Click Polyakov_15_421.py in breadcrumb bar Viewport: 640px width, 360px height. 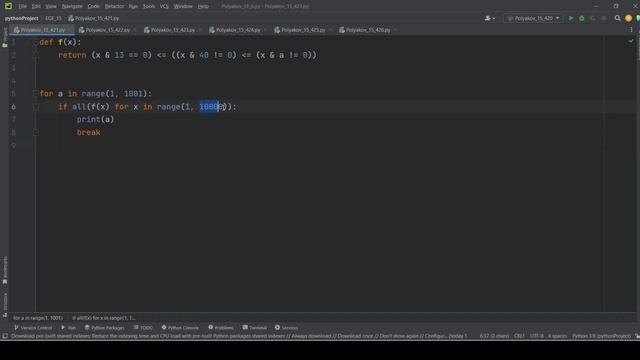93,18
